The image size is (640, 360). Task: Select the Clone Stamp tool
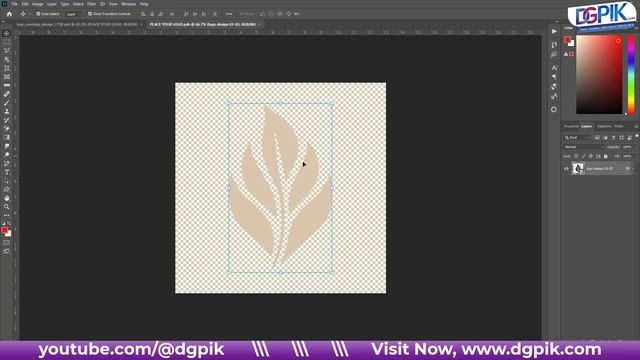pyautogui.click(x=7, y=111)
